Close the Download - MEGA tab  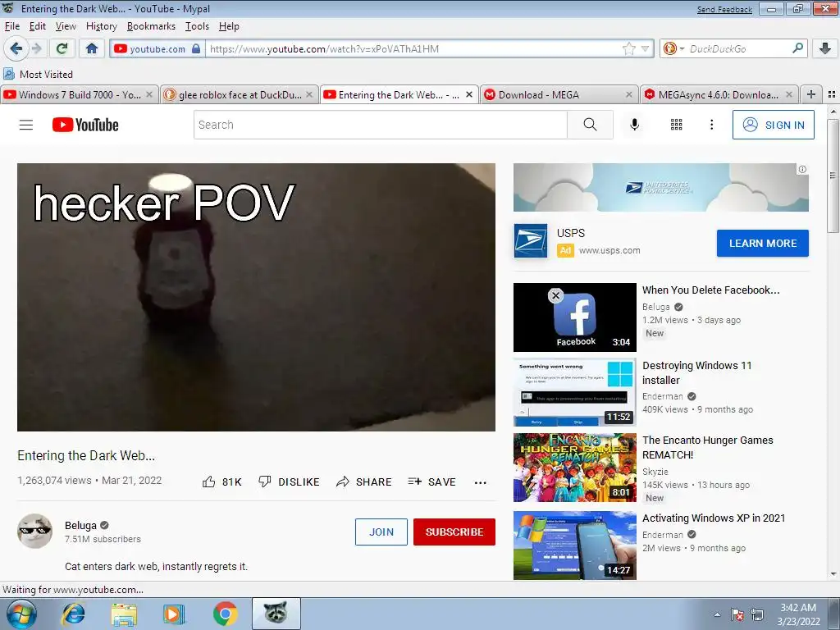click(x=629, y=94)
